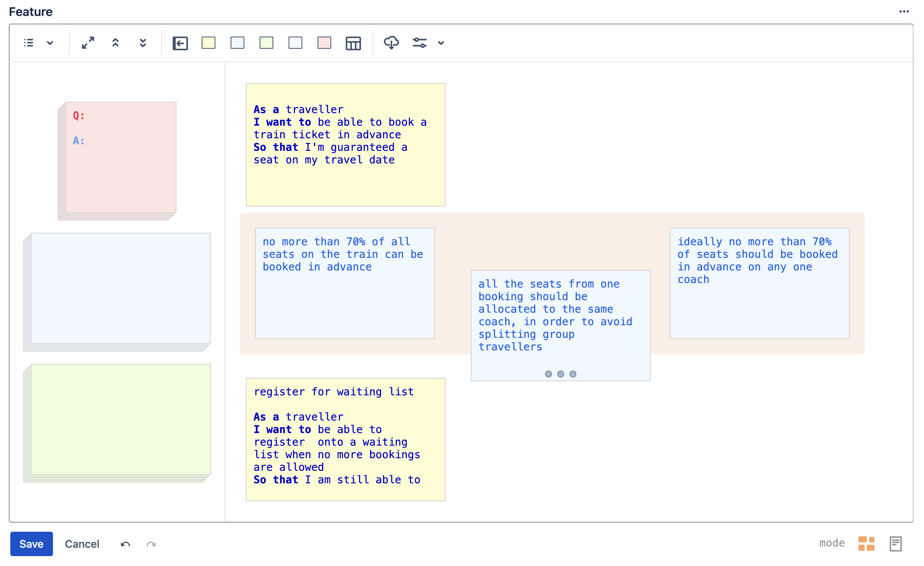The width and height of the screenshot is (924, 566).
Task: Switch to card grid mode
Action: click(x=866, y=544)
